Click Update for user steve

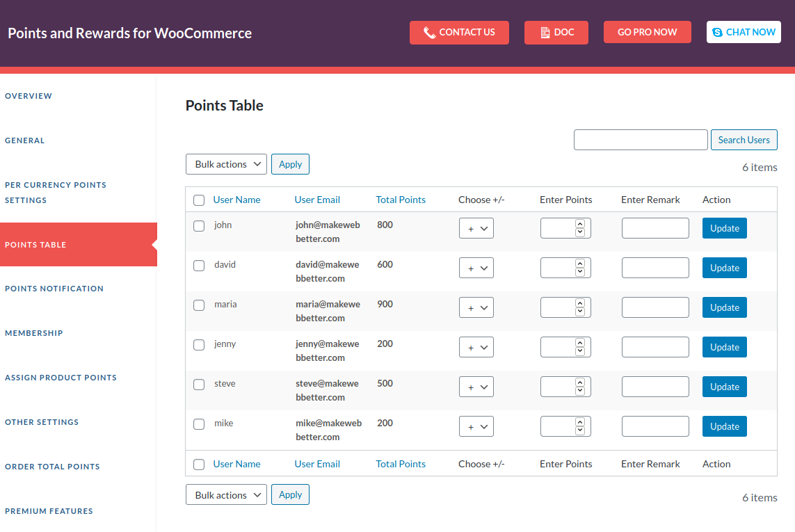click(725, 387)
